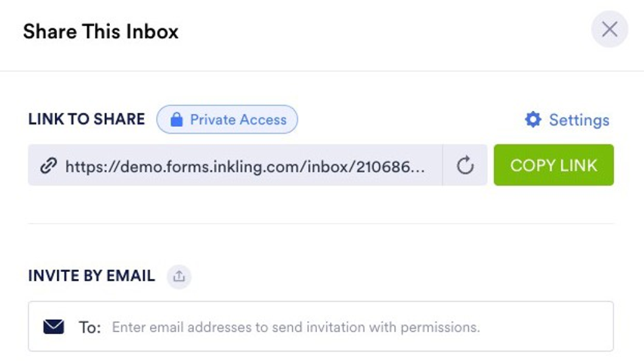Regenerate the share link with the refresh icon
This screenshot has height=361, width=644.
465,165
